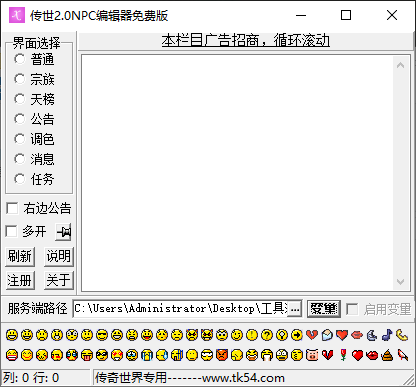Viewport: 416px width, 387px height.
Task: Insert the light bulb emoticon
Action: (282, 335)
